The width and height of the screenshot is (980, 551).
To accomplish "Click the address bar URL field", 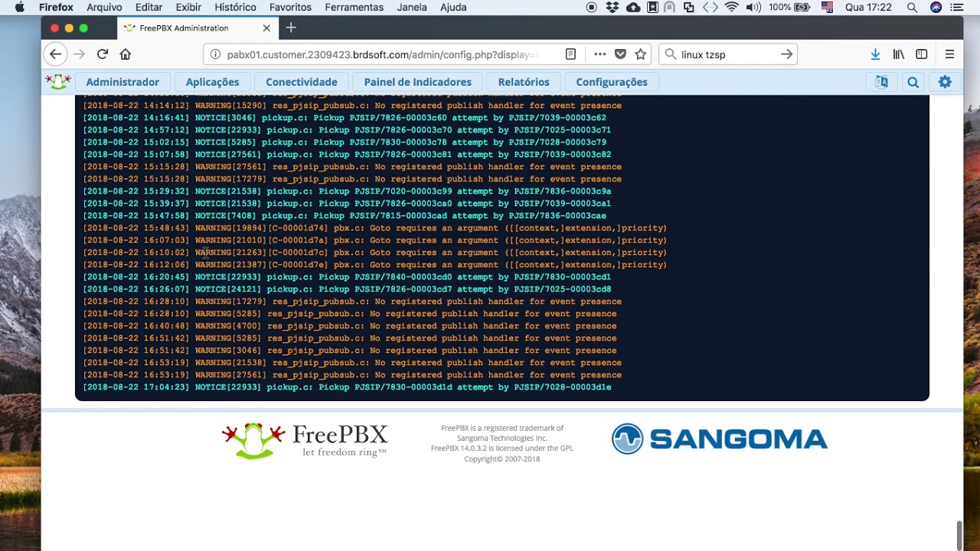I will tap(383, 54).
